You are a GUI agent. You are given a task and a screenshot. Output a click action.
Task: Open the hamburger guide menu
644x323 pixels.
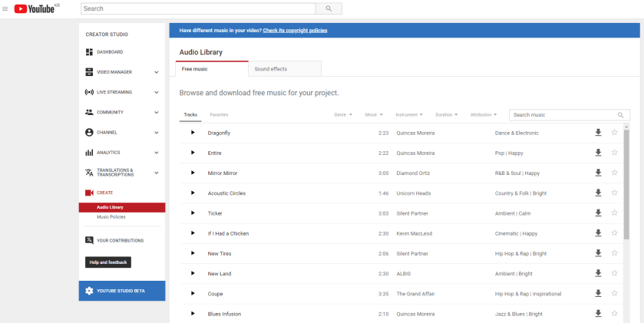tap(6, 9)
